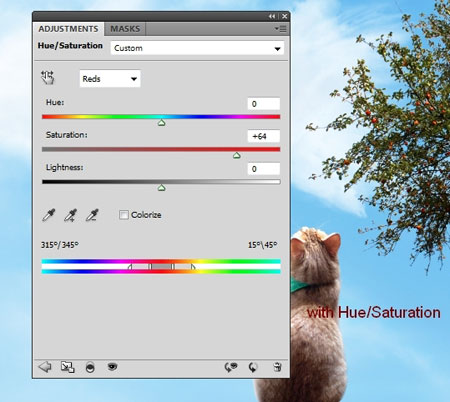Pick the Subtract from Sample eyedropper
Viewport: 450px width, 402px height.
coord(92,215)
